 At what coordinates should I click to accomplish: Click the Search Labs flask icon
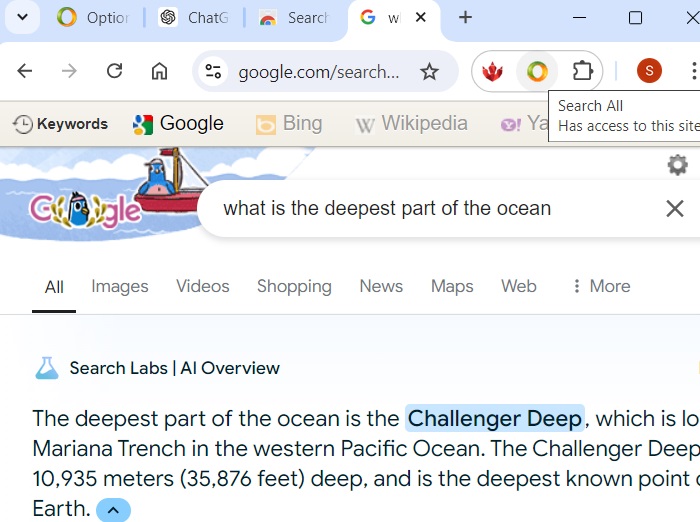pos(47,368)
